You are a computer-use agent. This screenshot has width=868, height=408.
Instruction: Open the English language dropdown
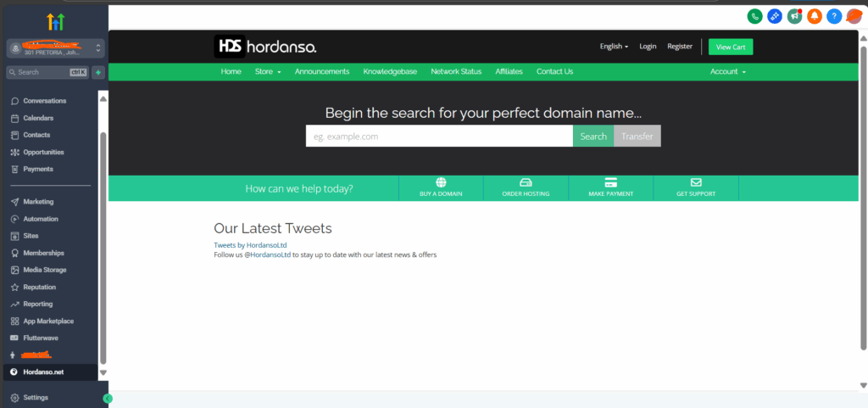[x=614, y=47]
